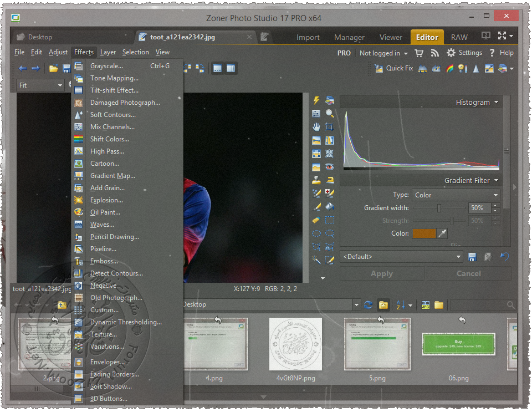This screenshot has height=412, width=532.
Task: Click the browser search field
Action: [483, 305]
